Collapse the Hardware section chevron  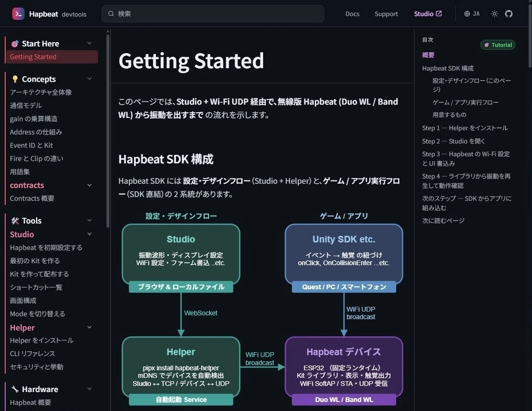point(89,389)
